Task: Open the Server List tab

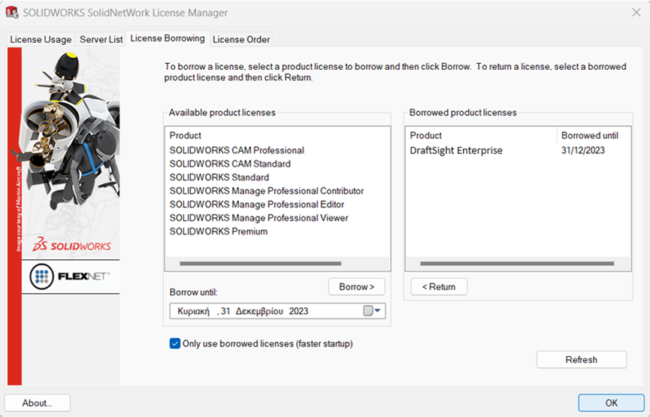Action: coord(101,39)
